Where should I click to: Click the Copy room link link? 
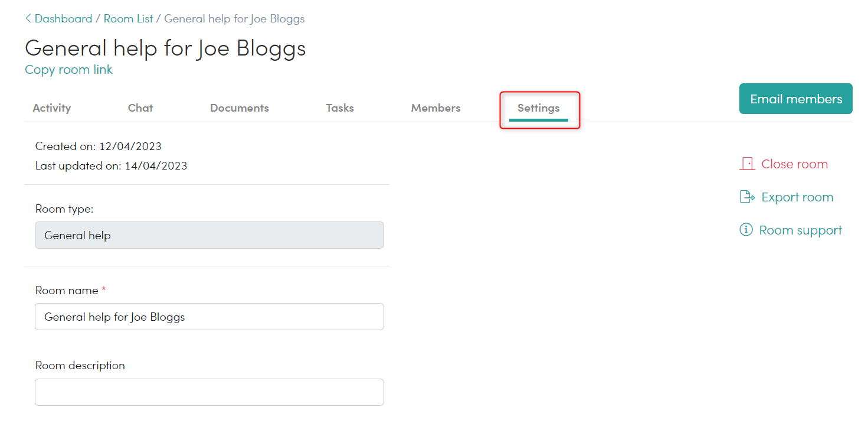68,70
